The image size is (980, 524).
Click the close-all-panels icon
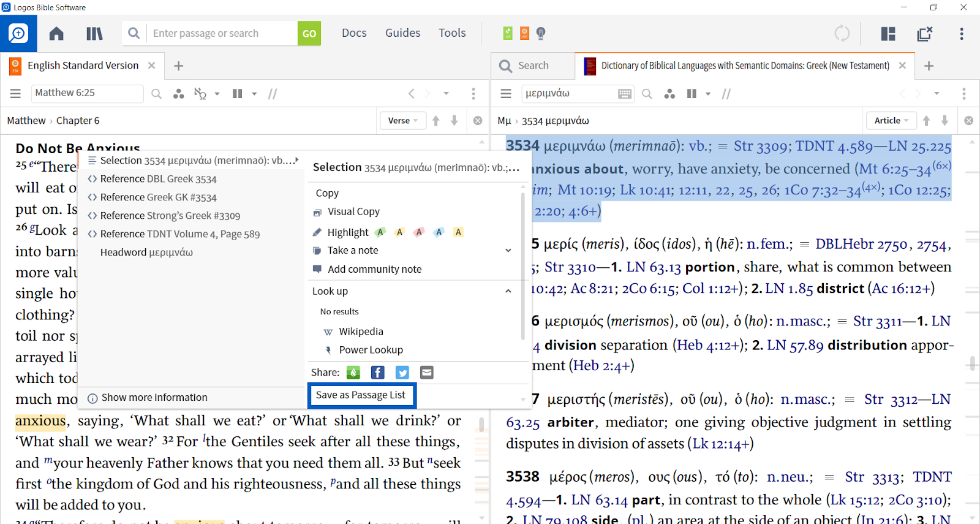925,33
